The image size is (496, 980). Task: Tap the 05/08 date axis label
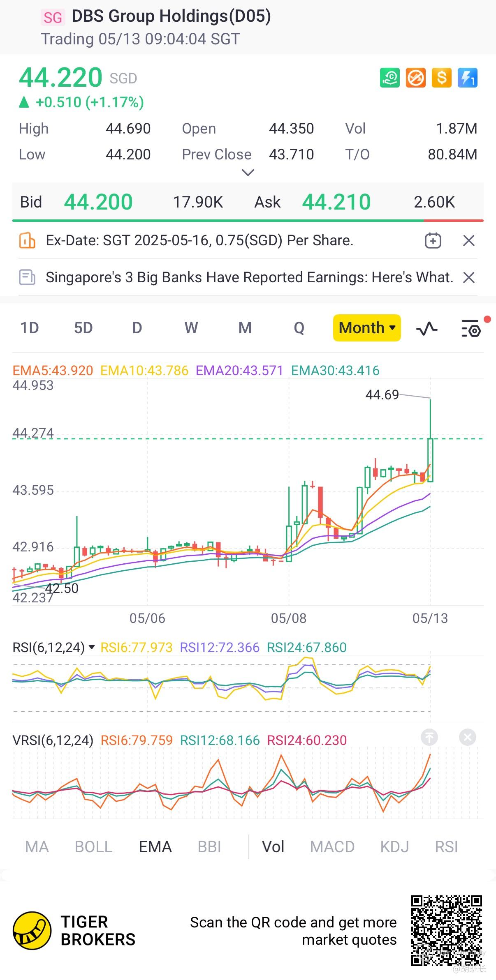pos(289,618)
